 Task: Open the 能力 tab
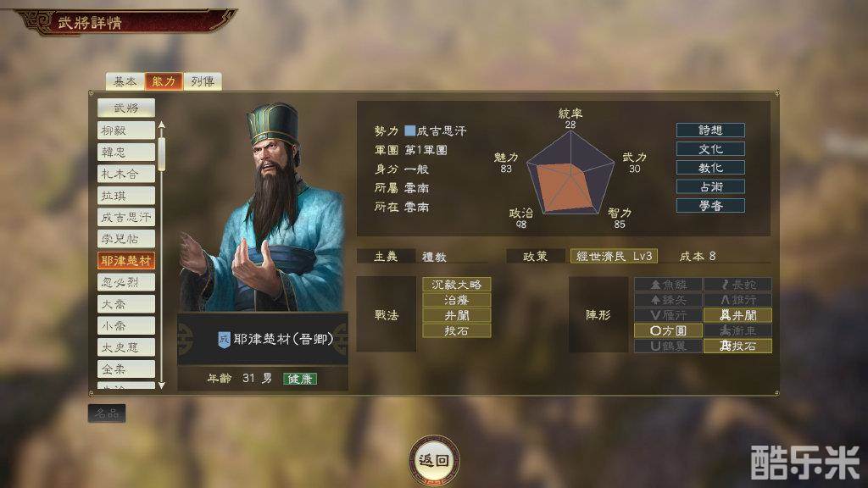[x=164, y=81]
